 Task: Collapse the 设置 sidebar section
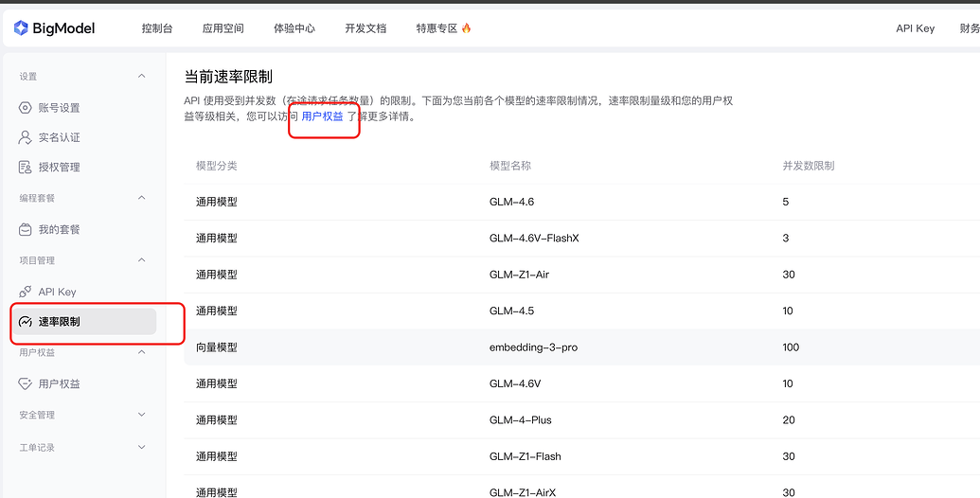tap(142, 77)
